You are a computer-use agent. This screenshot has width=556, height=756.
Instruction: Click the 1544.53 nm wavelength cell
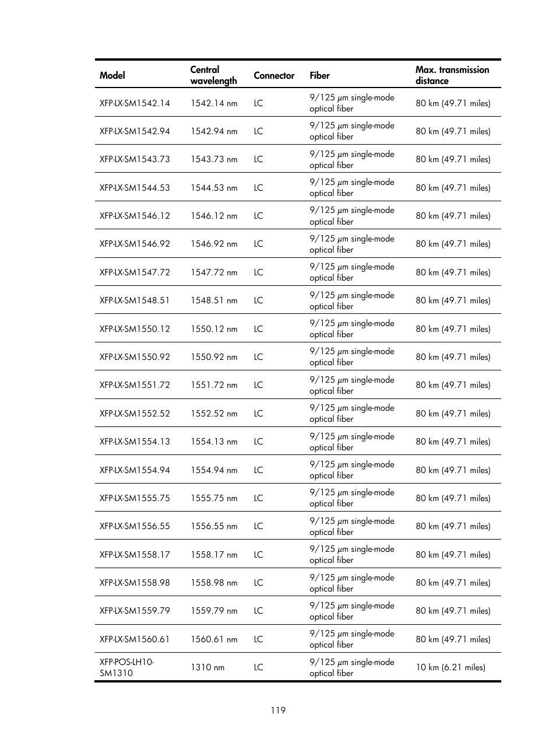tap(214, 188)
